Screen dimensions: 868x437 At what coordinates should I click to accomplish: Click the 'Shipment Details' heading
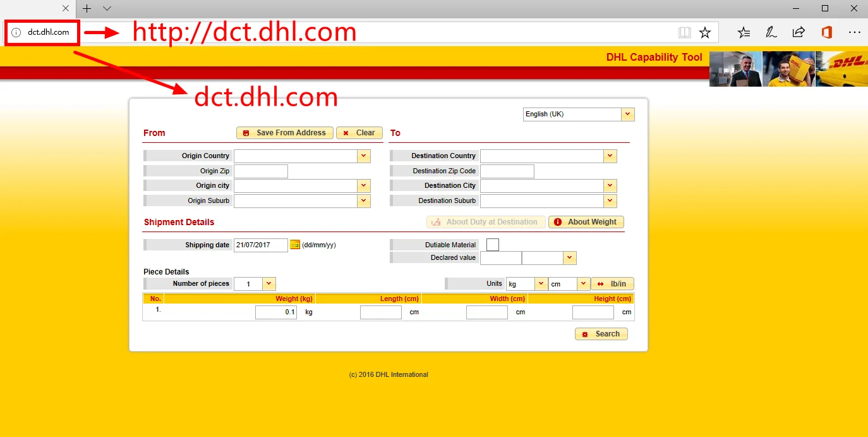point(179,222)
